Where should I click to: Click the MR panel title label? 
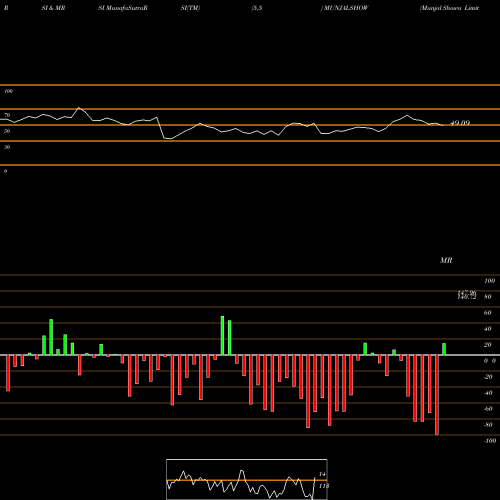click(x=446, y=260)
